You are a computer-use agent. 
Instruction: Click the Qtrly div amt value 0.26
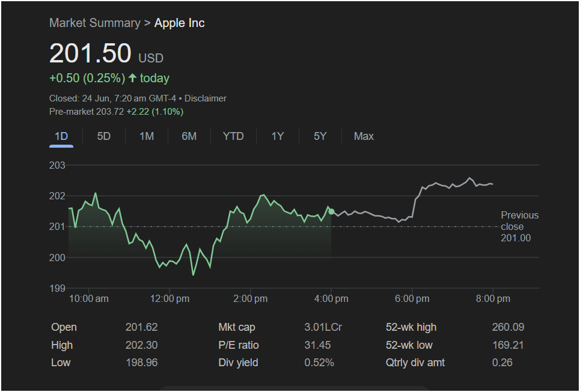(x=502, y=363)
